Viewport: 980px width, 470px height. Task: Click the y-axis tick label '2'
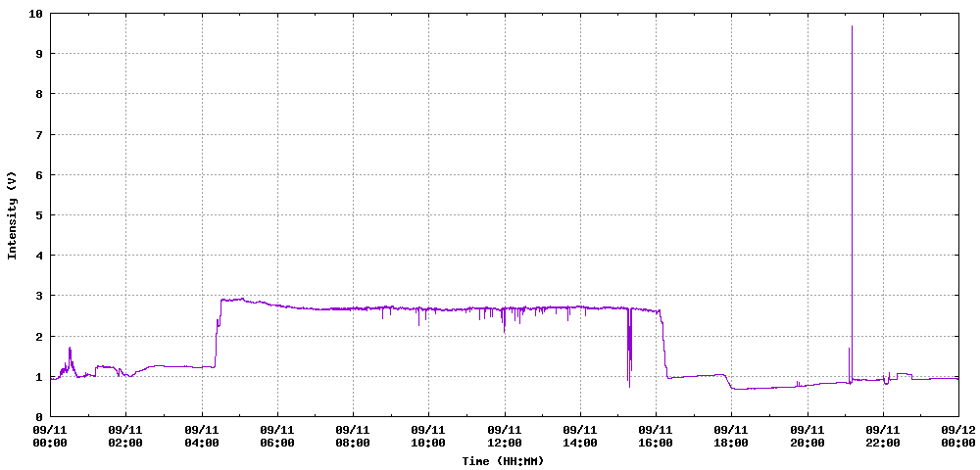40,337
